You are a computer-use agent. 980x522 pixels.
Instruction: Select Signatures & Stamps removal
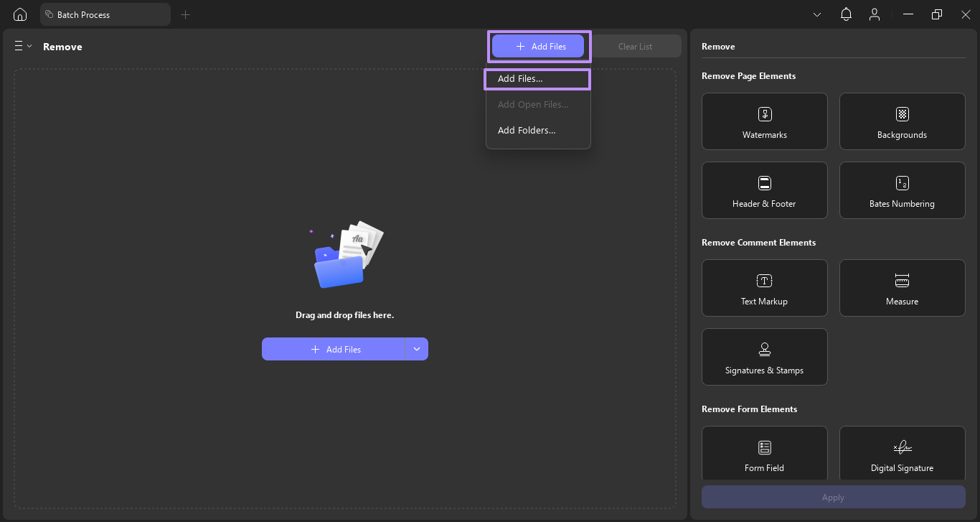[x=764, y=356]
